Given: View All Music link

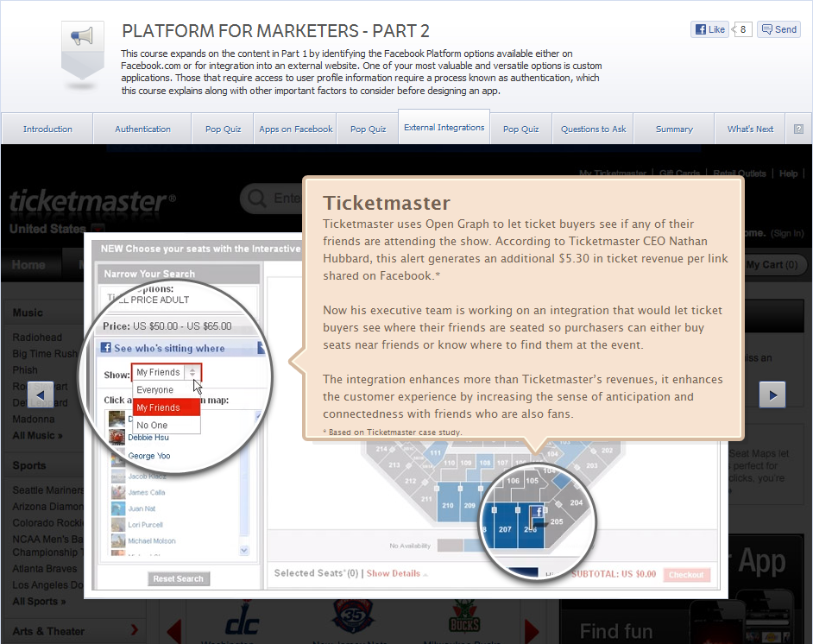Looking at the screenshot, I should [x=37, y=436].
